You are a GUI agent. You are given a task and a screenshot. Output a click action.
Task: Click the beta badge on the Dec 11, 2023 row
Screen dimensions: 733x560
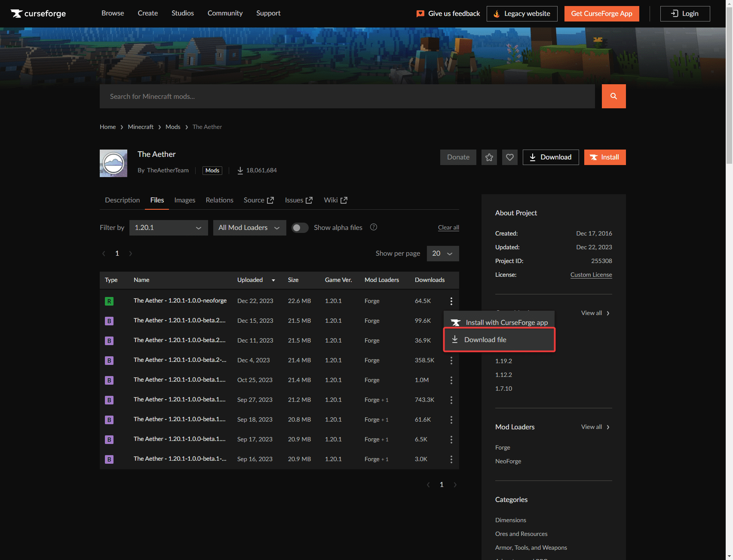tap(109, 341)
